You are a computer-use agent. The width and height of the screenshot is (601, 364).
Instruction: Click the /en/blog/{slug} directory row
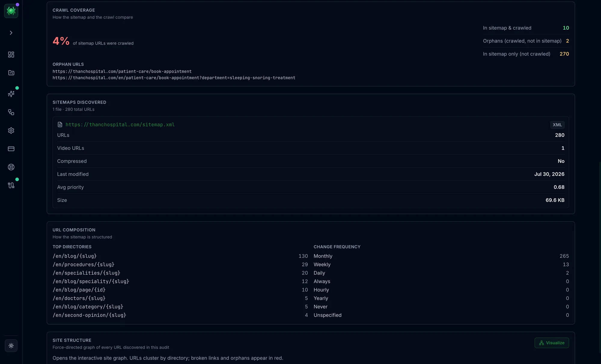[180, 256]
